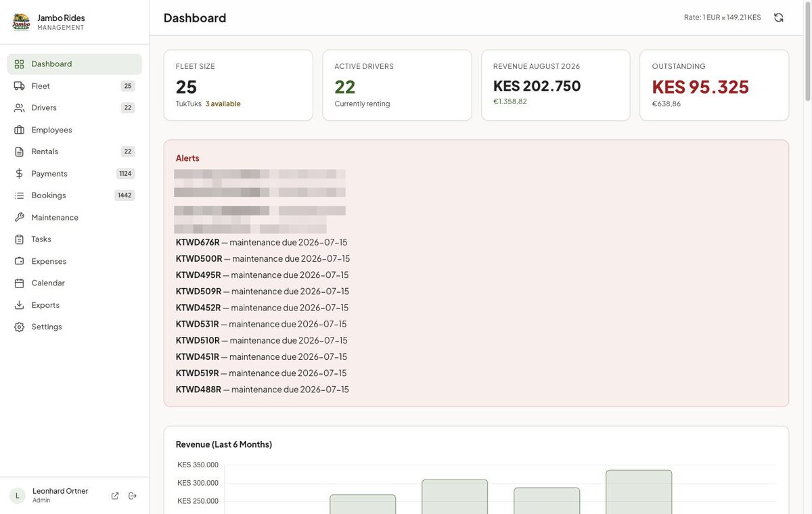Go to Bookings
Viewport: 812px width, 514px height.
[74, 195]
